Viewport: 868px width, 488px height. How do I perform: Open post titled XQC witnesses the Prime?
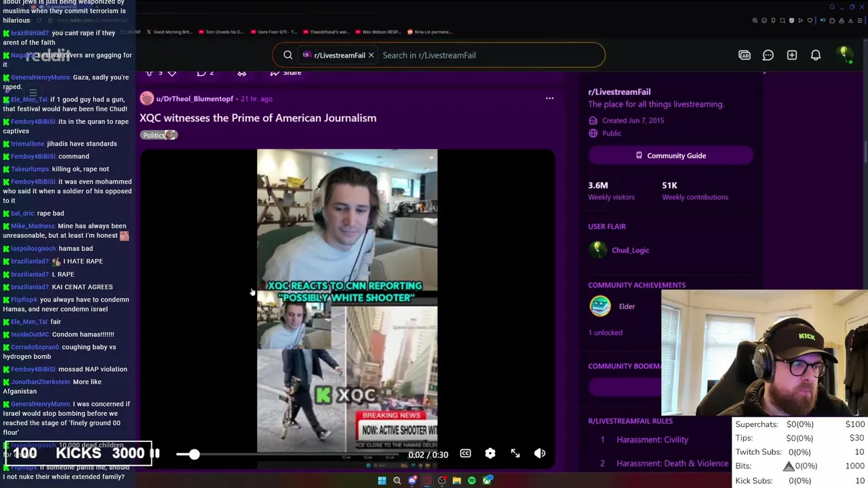pos(258,118)
